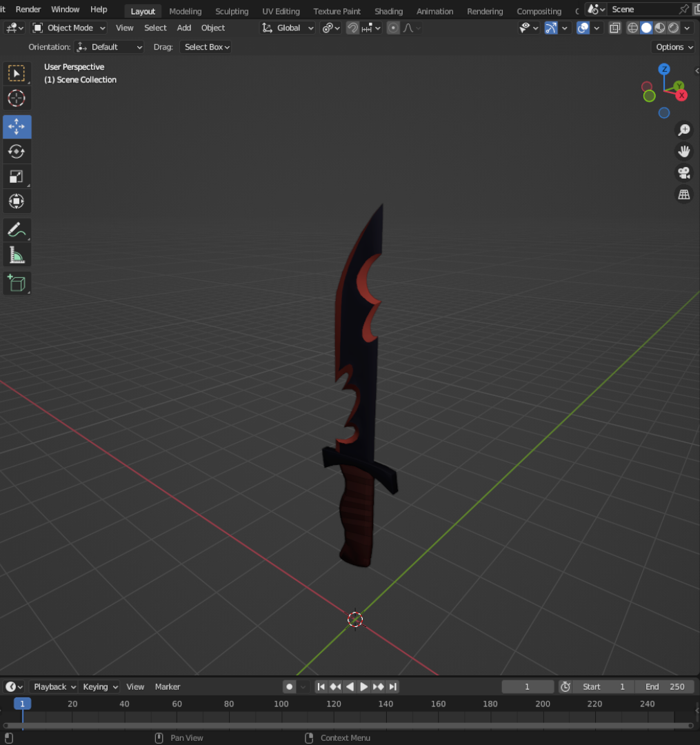Open the editor type menu icon
The width and height of the screenshot is (700, 745).
[x=14, y=28]
